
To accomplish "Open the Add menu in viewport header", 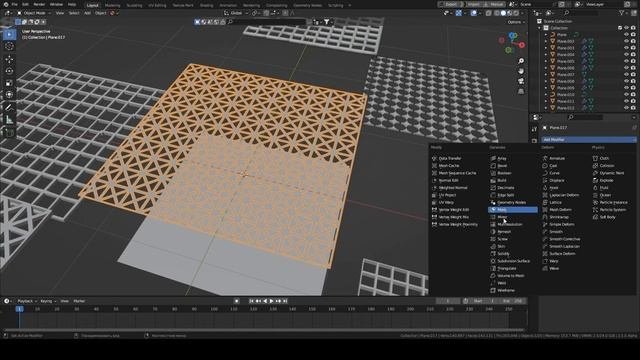I will point(87,13).
